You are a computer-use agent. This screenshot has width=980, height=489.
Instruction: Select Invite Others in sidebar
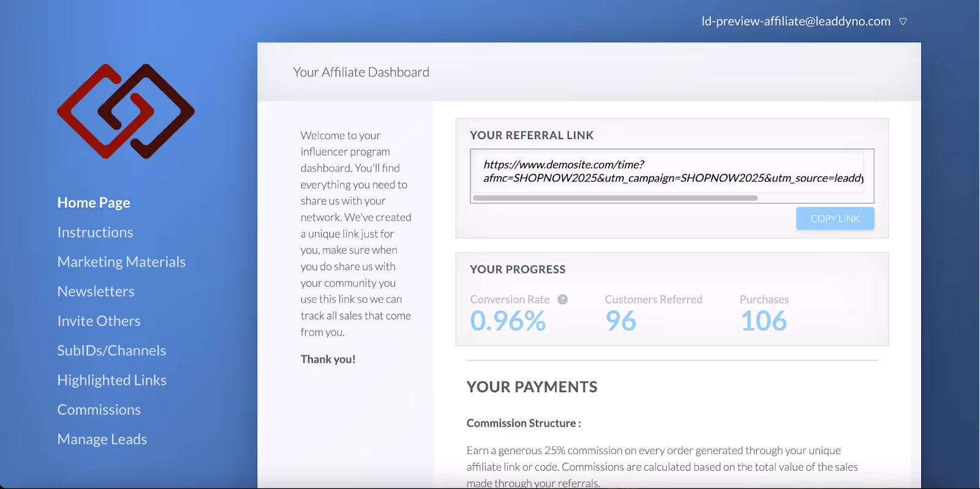[x=99, y=321]
